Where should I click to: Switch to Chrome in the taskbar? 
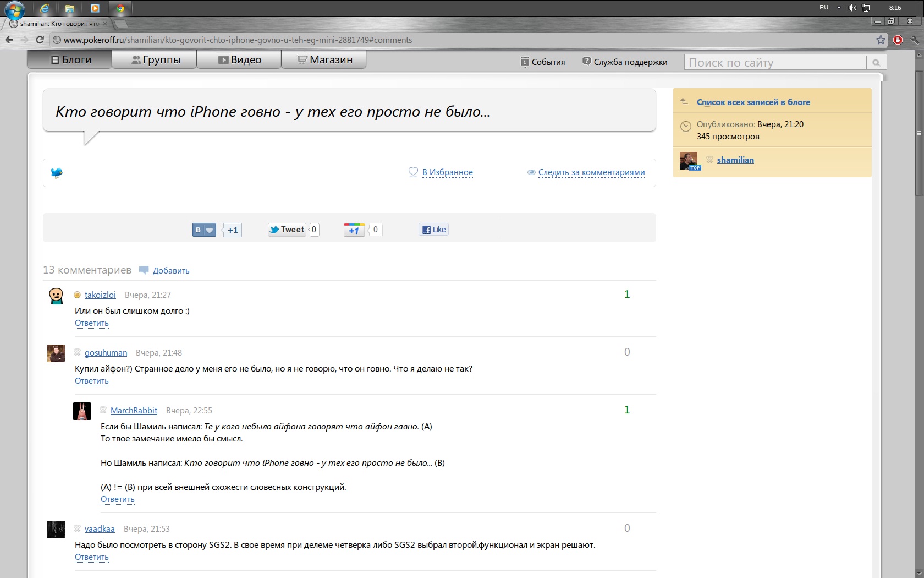coord(120,8)
